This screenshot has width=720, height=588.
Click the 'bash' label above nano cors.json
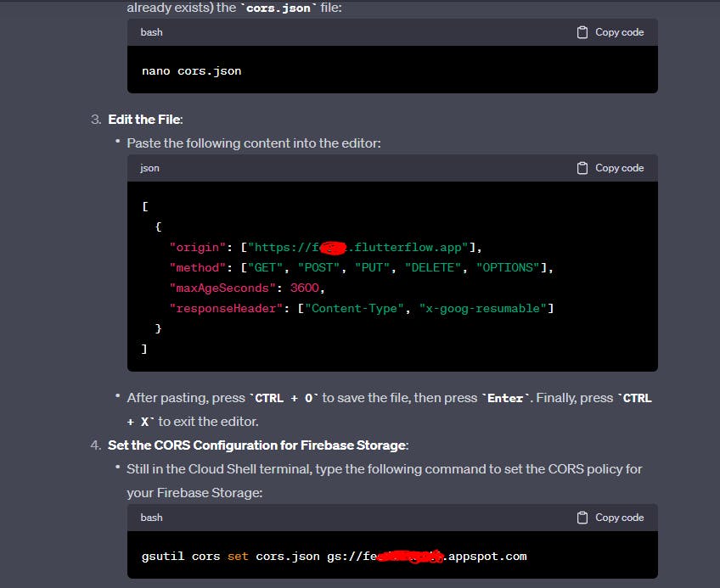click(151, 32)
